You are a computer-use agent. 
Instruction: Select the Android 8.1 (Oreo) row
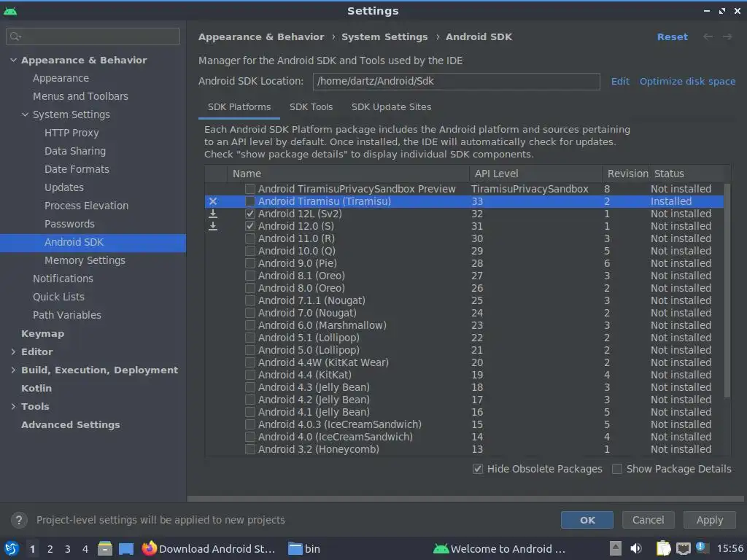[x=464, y=276]
